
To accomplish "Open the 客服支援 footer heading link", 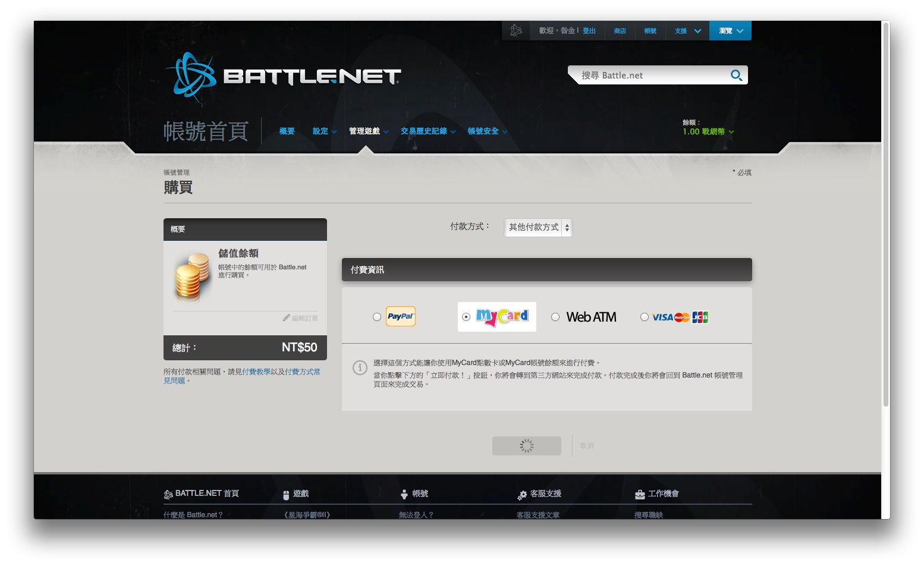I will tap(546, 494).
